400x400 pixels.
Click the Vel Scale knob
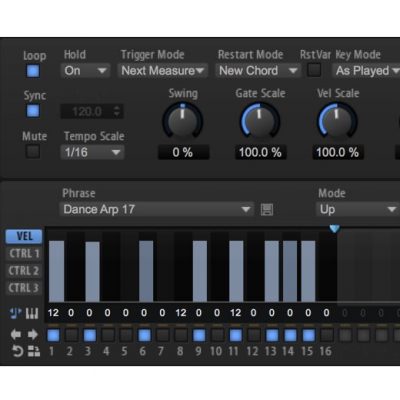tap(337, 121)
